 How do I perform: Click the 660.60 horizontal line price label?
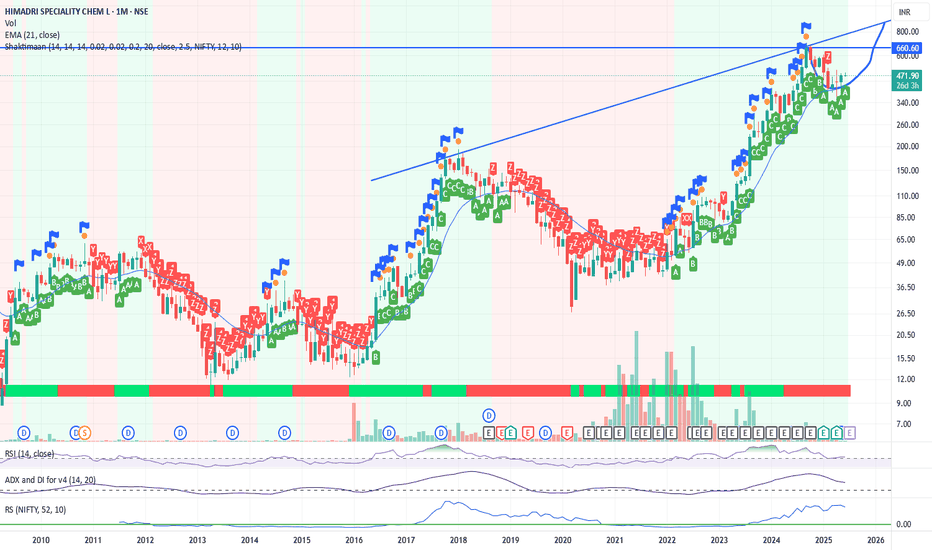pyautogui.click(x=907, y=48)
